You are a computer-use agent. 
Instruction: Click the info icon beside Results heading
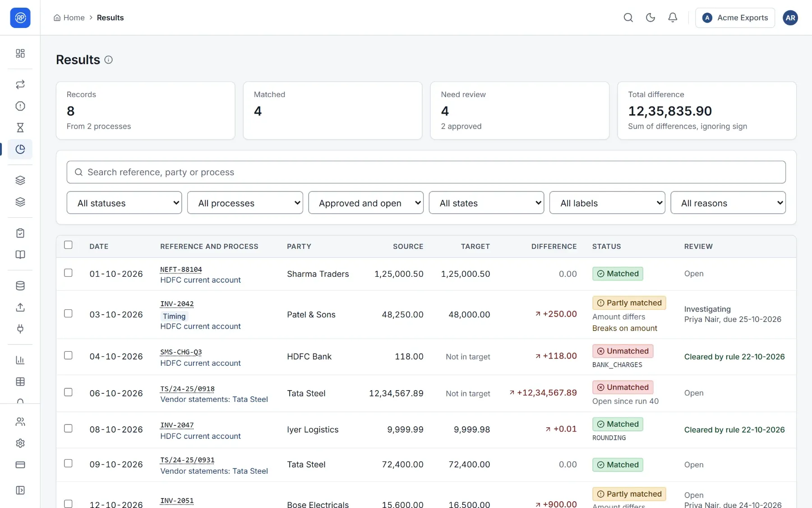(x=109, y=60)
